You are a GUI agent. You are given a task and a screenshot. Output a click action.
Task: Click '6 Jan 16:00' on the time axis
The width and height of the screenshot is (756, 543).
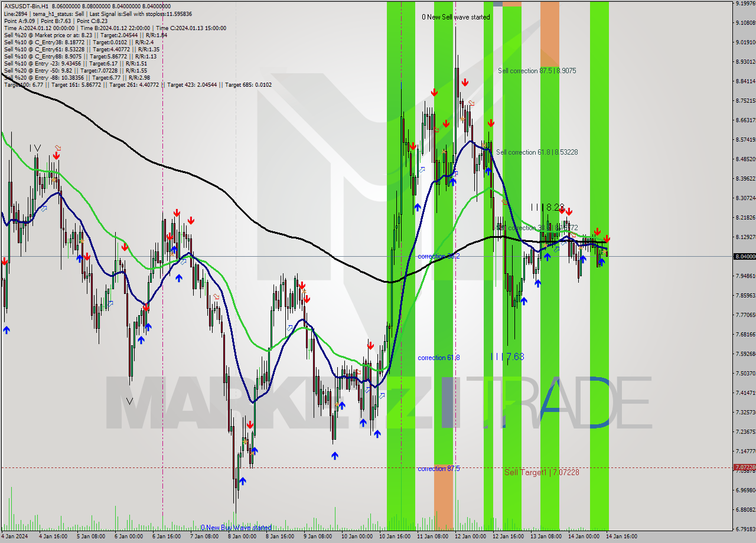[167, 537]
